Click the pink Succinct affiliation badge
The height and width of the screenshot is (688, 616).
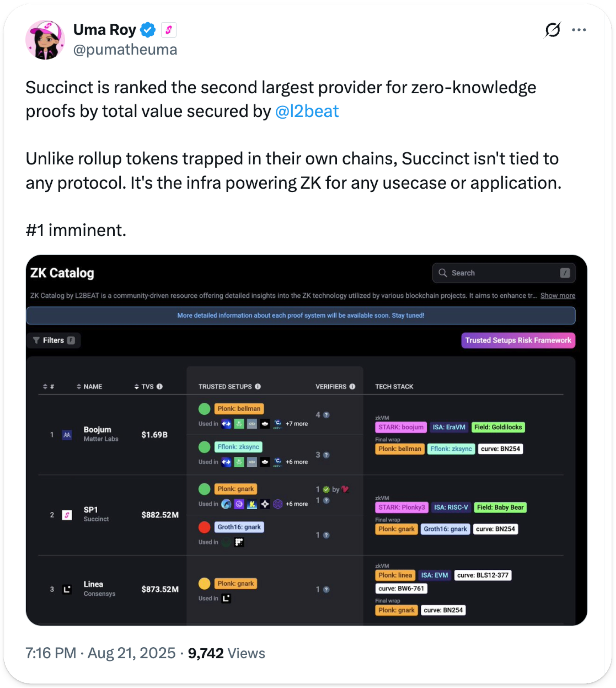tap(168, 30)
